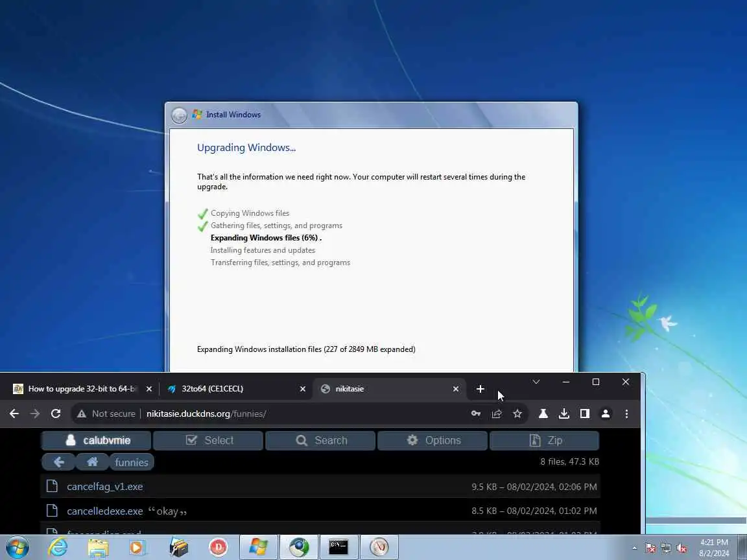
Task: Open the WinRAR archive icon on taskbar
Action: pos(179,547)
